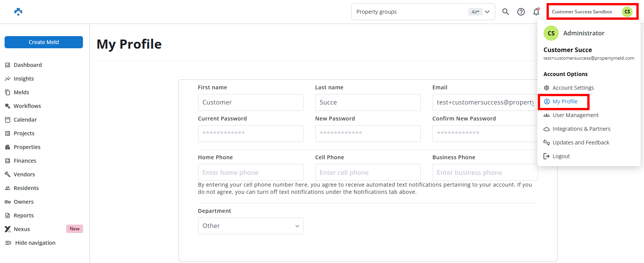This screenshot has width=644, height=263.
Task: Open Updates and Feedback
Action: tap(580, 143)
